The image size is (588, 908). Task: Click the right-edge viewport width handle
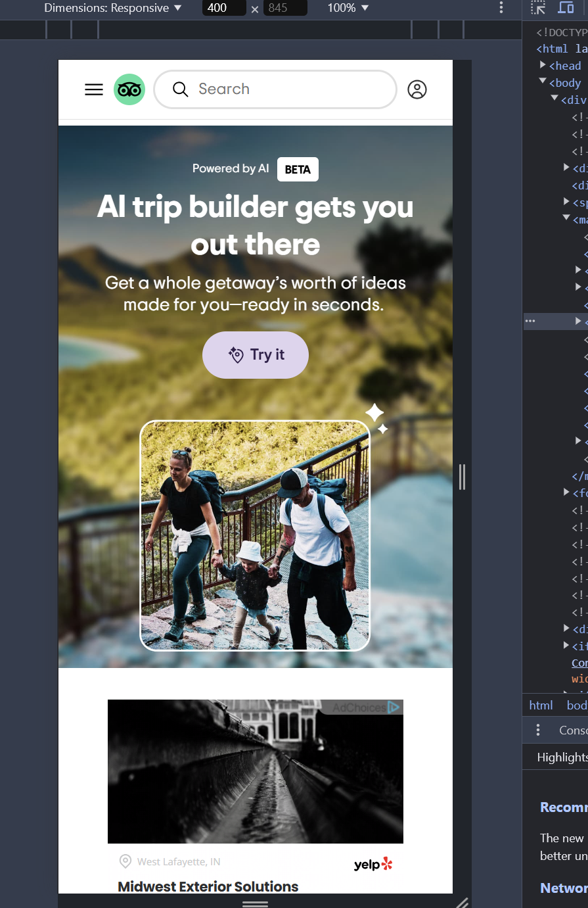(x=462, y=477)
